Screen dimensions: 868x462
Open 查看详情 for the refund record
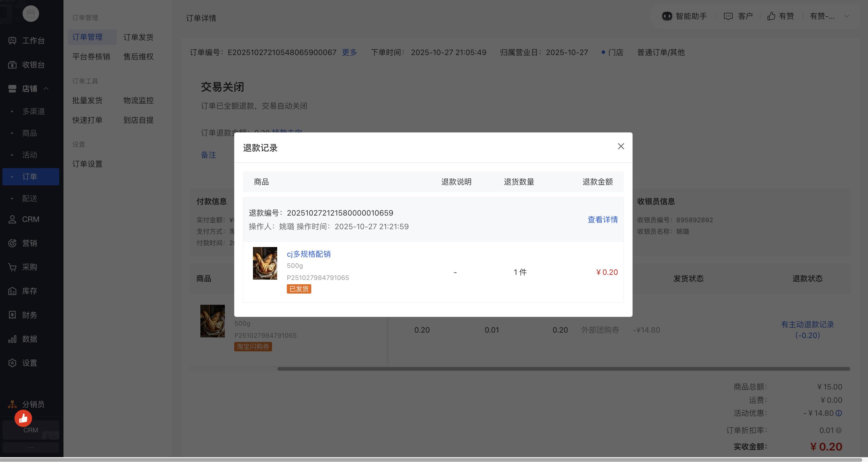[602, 220]
